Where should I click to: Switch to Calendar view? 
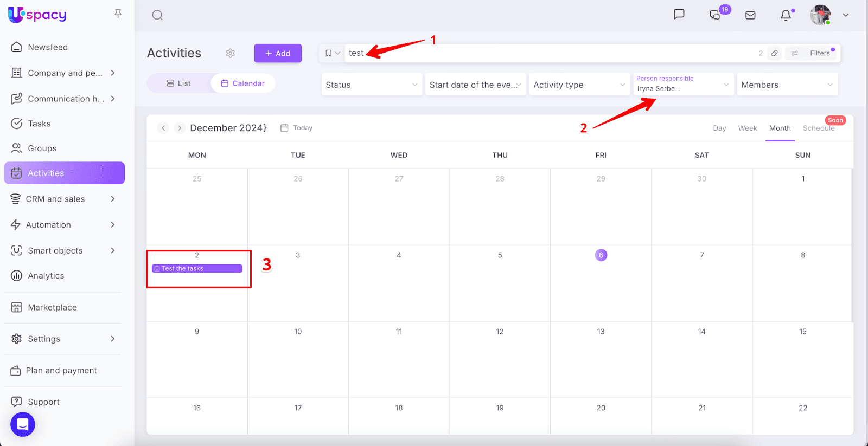click(x=242, y=83)
